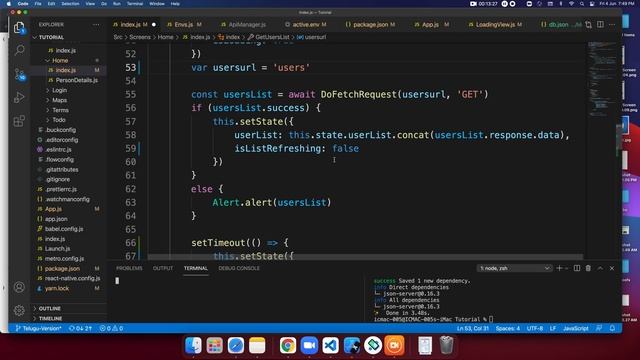The height and width of the screenshot is (360, 640).
Task: Click the errors and warnings count in status bar
Action: [111, 328]
